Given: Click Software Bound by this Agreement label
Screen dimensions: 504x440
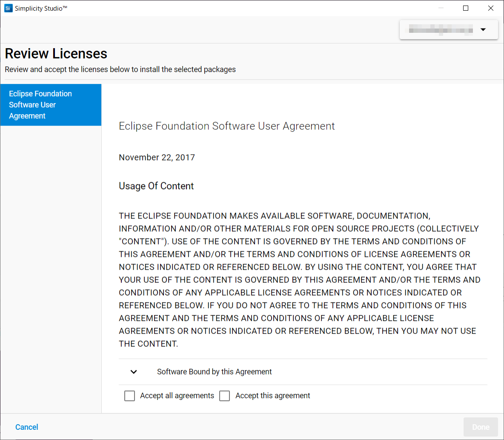Looking at the screenshot, I should click(215, 372).
